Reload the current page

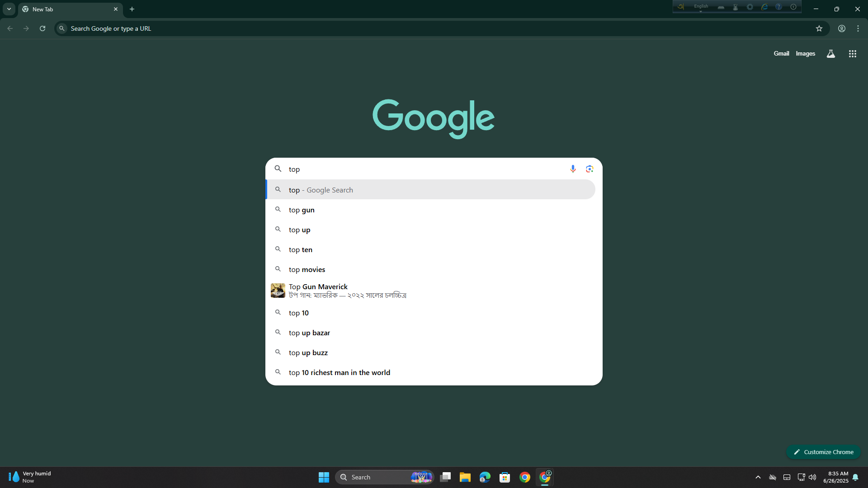42,28
